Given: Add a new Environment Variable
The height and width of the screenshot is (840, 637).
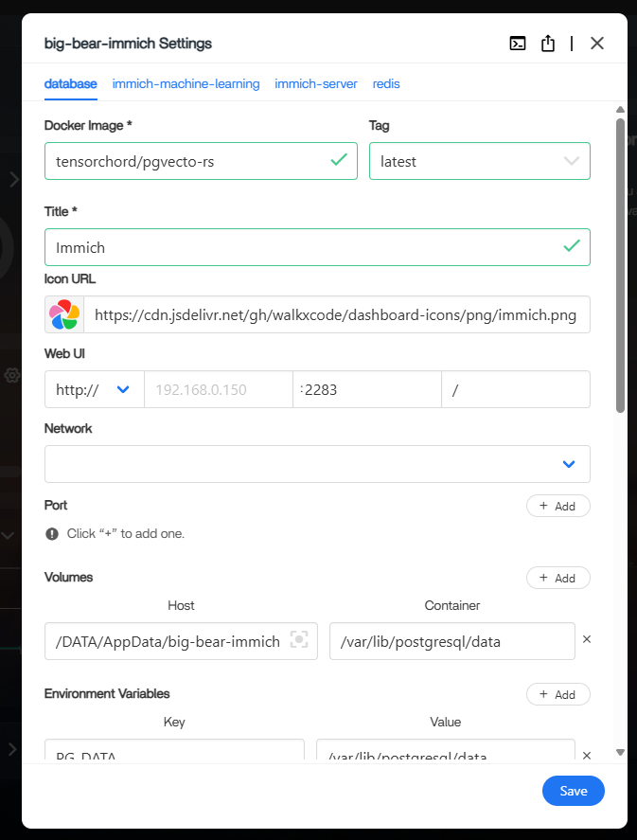Looking at the screenshot, I should pos(557,694).
